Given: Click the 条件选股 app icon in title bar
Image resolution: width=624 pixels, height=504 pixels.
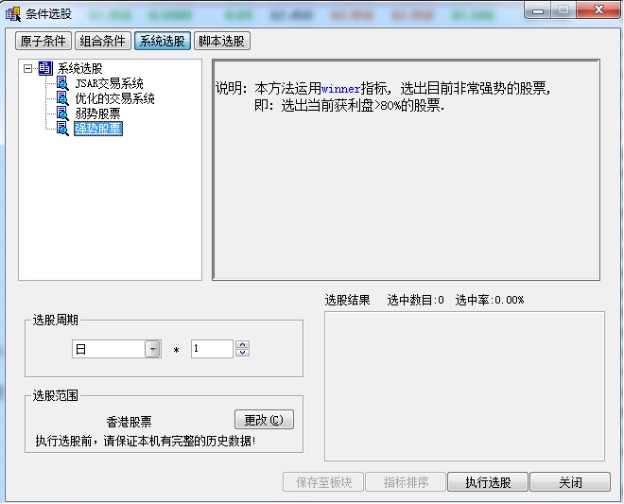Looking at the screenshot, I should click(x=13, y=13).
